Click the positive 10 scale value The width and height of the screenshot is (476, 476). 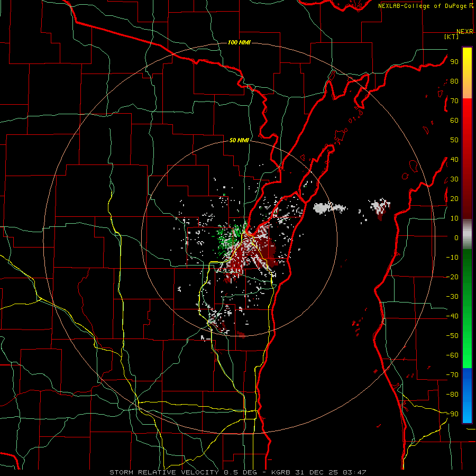tap(454, 218)
